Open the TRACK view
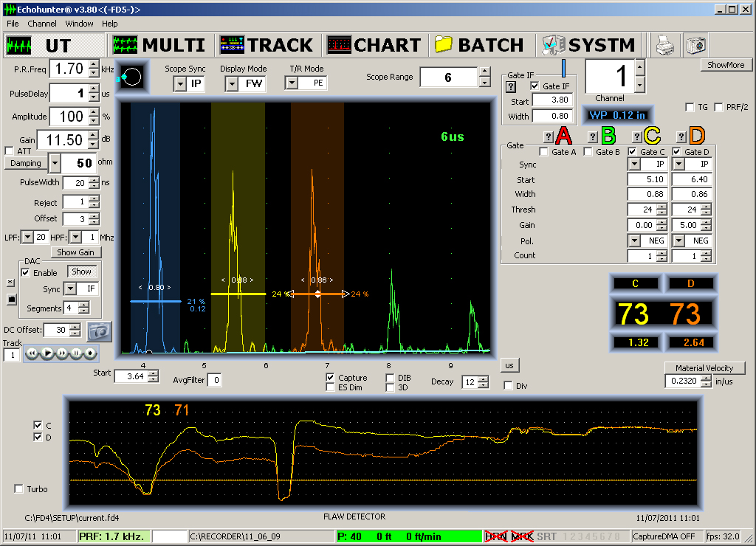The width and height of the screenshot is (756, 546). tap(266, 45)
